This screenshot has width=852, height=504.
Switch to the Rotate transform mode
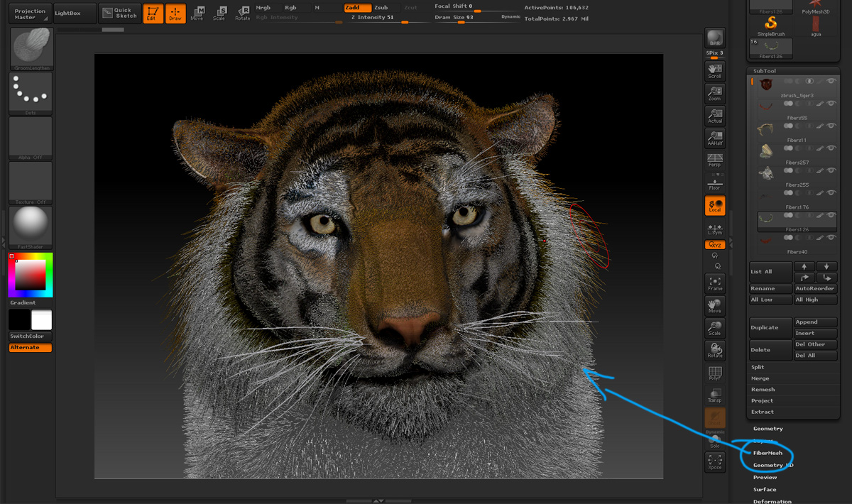pos(242,13)
